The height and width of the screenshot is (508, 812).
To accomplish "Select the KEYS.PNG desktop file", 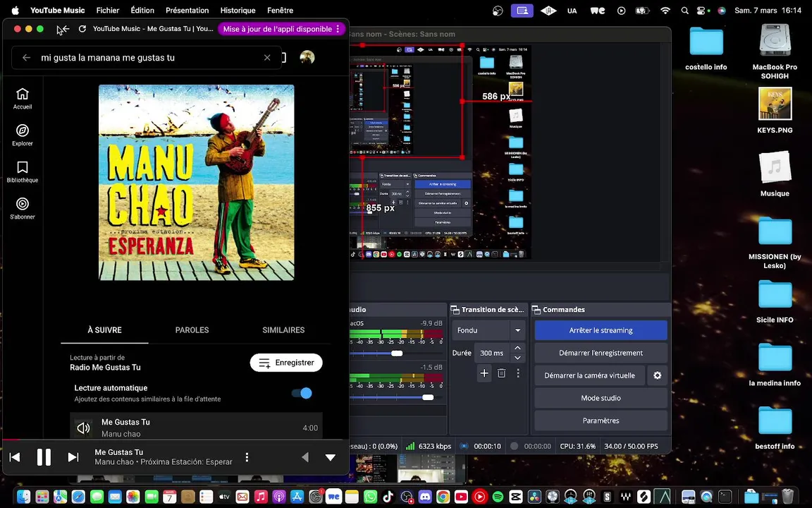I will [x=775, y=110].
